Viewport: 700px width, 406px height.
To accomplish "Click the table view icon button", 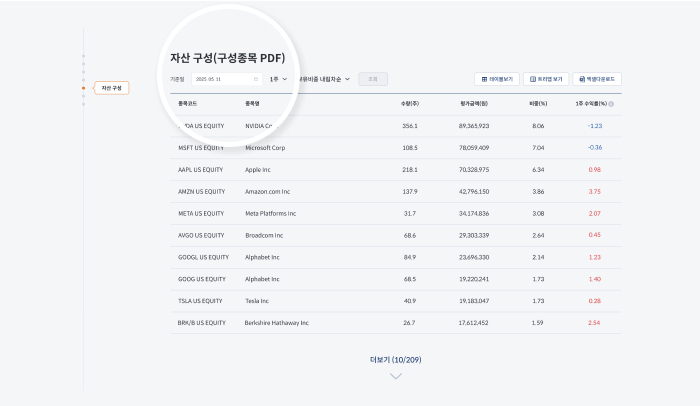I will [497, 79].
